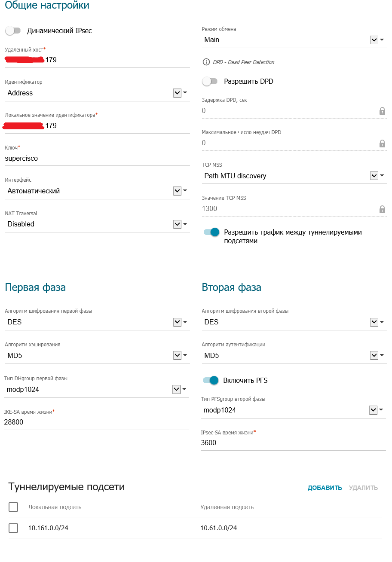Check the 10.161.0.0/24 subnet row checkbox
The height and width of the screenshot is (562, 392).
13,528
